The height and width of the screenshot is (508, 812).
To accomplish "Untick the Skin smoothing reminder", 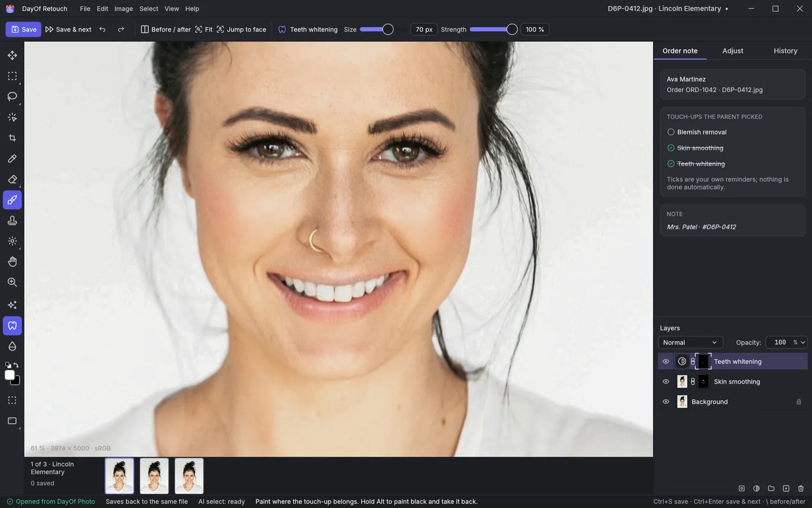I will pyautogui.click(x=671, y=148).
